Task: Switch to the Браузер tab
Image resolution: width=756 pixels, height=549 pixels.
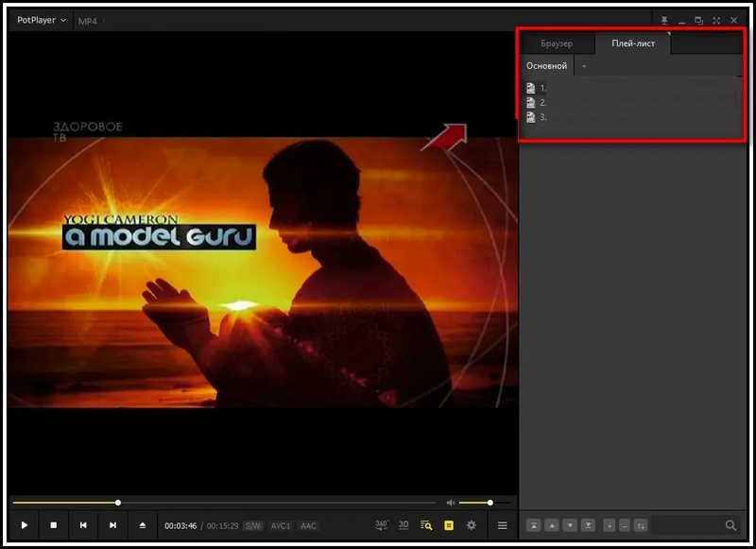Action: pyautogui.click(x=557, y=43)
